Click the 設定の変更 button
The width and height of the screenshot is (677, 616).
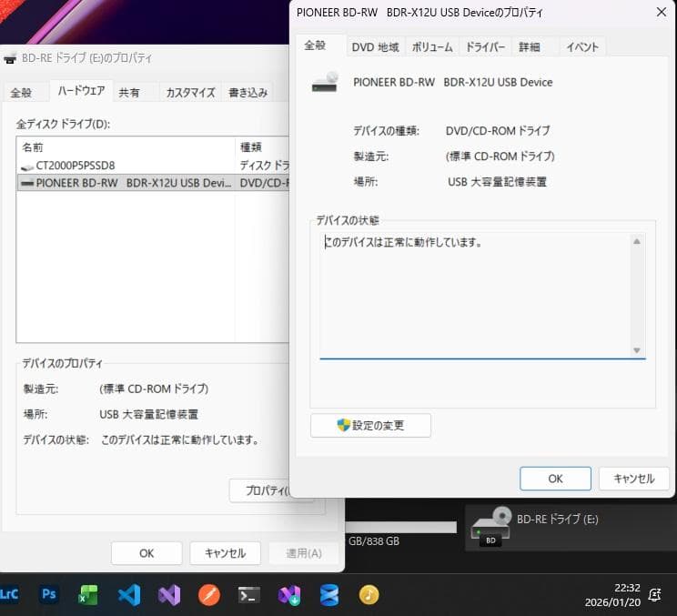pyautogui.click(x=370, y=426)
